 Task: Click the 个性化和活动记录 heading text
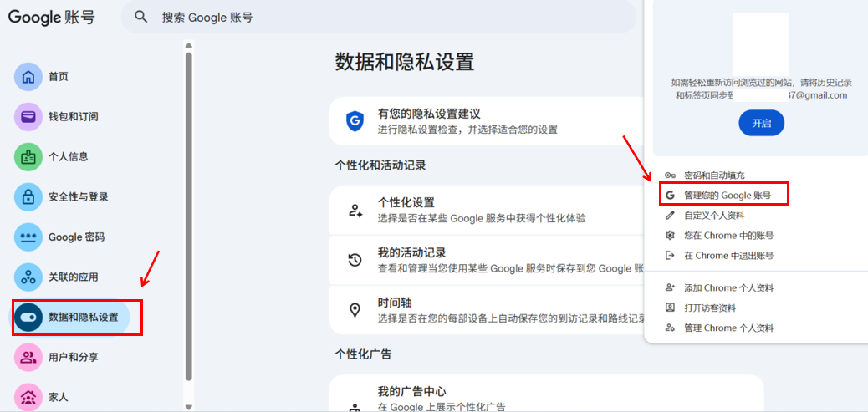(380, 165)
